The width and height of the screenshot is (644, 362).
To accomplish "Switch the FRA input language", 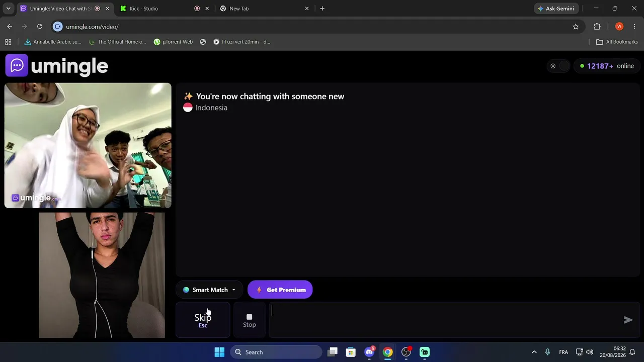I will (x=563, y=352).
